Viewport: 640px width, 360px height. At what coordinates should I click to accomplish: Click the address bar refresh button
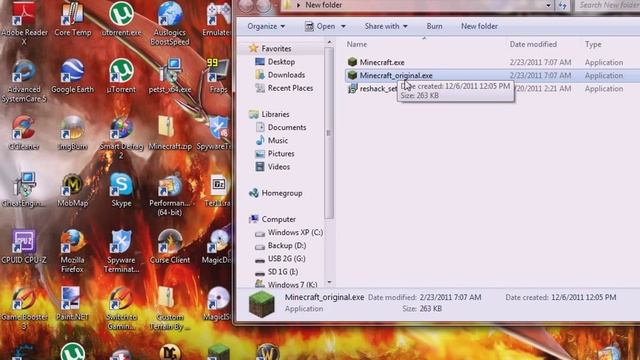562,5
